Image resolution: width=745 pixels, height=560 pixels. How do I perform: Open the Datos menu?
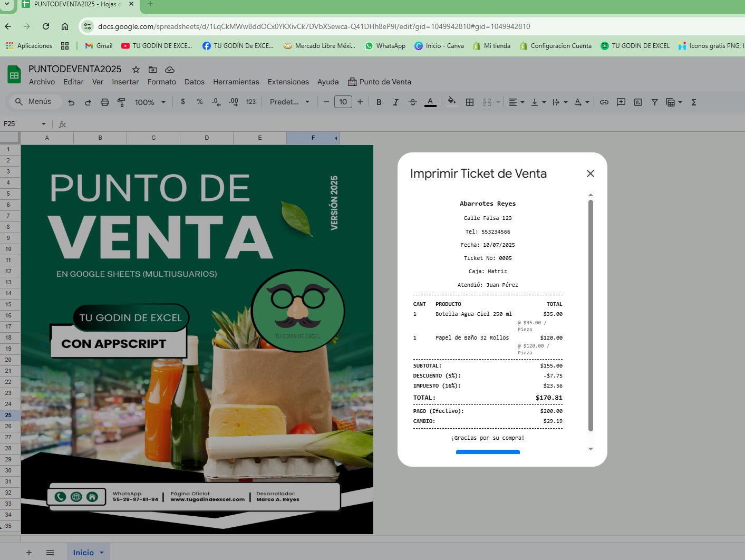click(x=195, y=82)
